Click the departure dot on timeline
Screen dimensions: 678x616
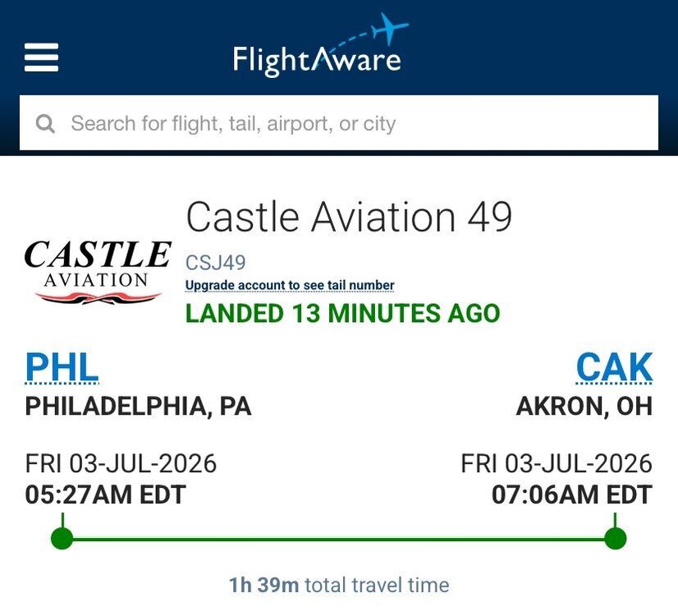coord(62,539)
